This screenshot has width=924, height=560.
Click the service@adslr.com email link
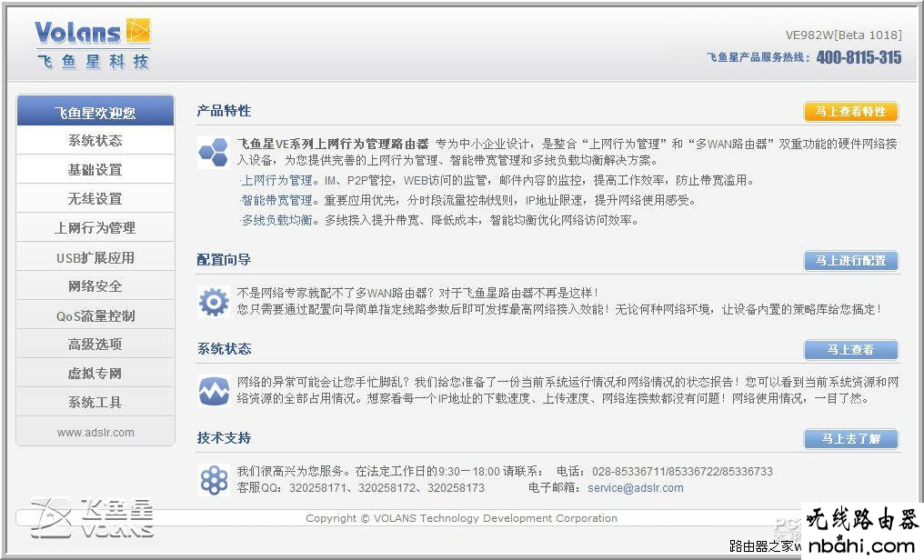pyautogui.click(x=635, y=488)
